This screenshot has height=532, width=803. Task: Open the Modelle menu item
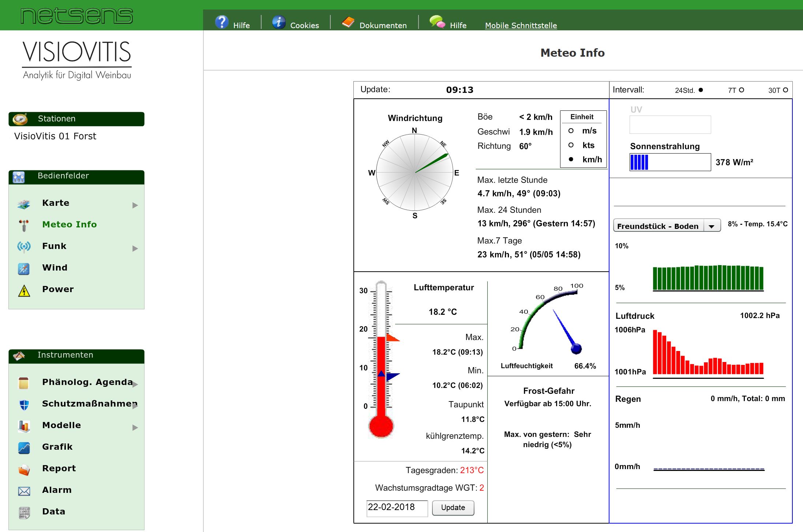(x=61, y=425)
